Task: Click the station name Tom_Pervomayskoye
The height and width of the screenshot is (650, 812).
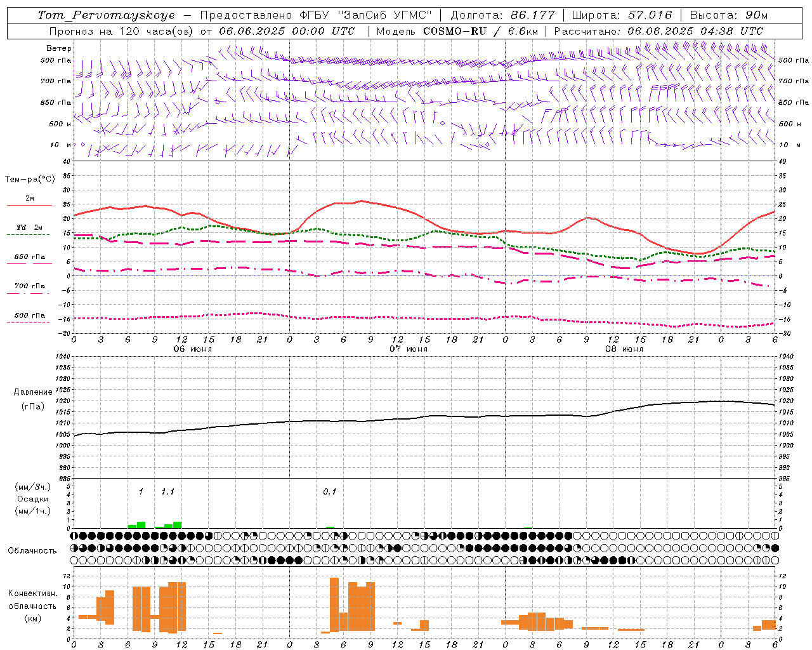Action: pyautogui.click(x=105, y=15)
